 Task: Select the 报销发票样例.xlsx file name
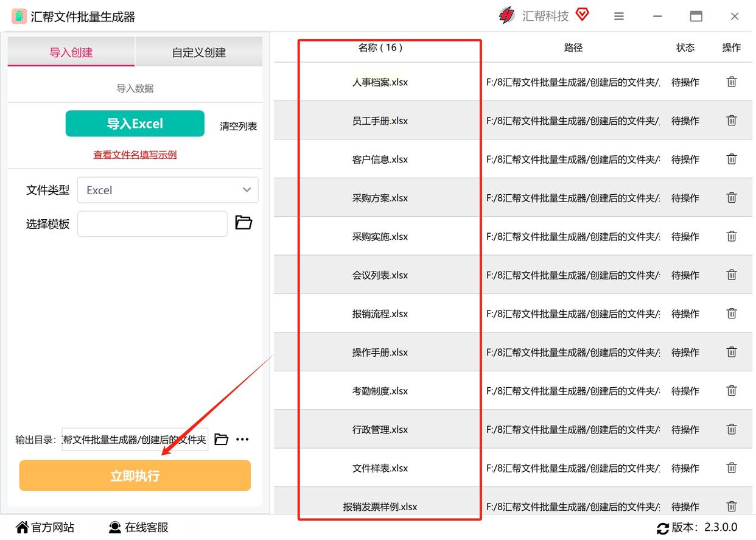click(x=380, y=507)
